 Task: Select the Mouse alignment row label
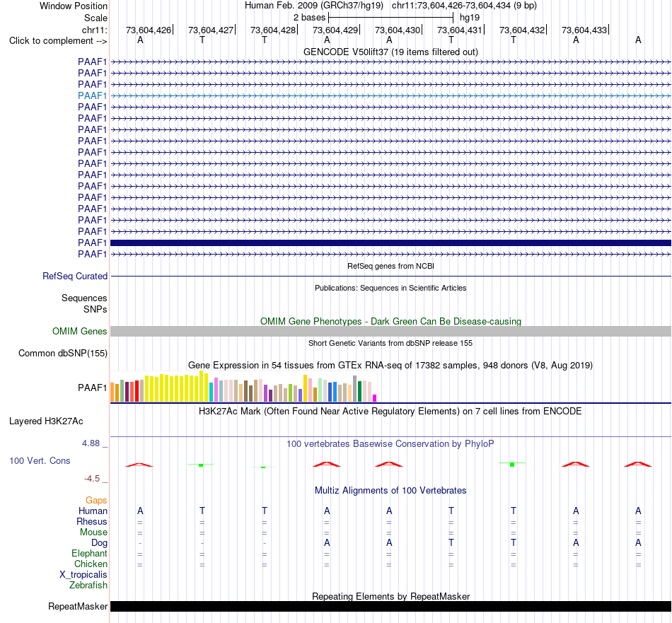(93, 532)
